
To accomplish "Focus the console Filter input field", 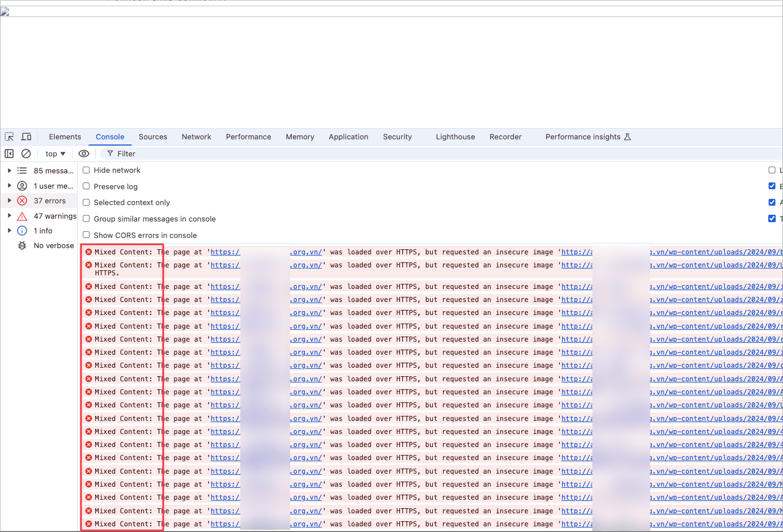I will [x=397, y=154].
